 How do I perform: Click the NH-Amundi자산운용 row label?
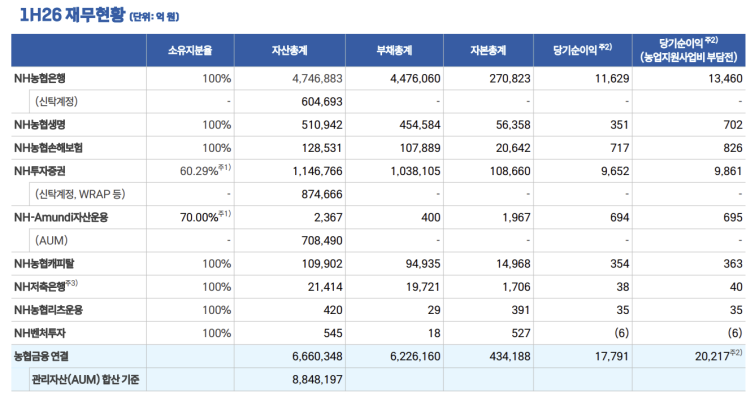point(61,217)
